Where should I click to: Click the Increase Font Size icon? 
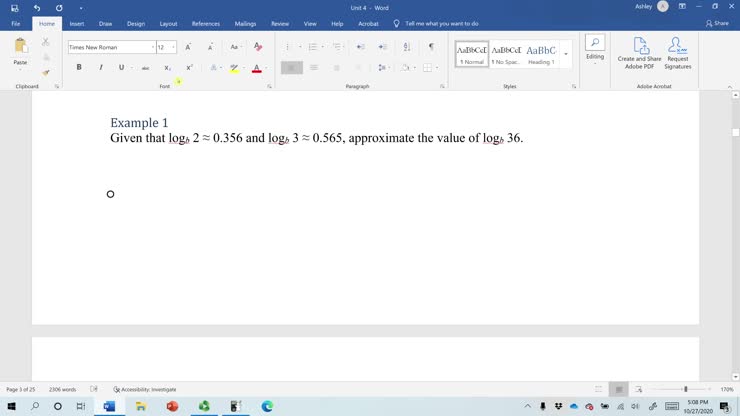point(188,47)
